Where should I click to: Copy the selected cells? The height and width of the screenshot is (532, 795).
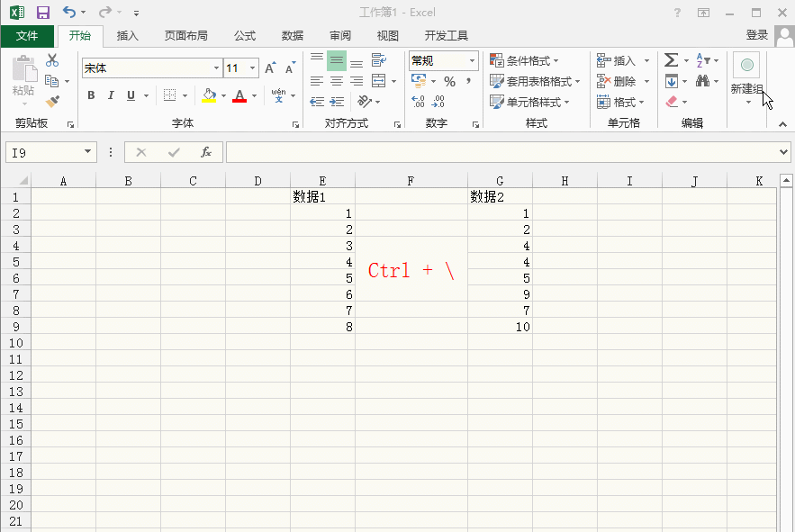(x=51, y=81)
